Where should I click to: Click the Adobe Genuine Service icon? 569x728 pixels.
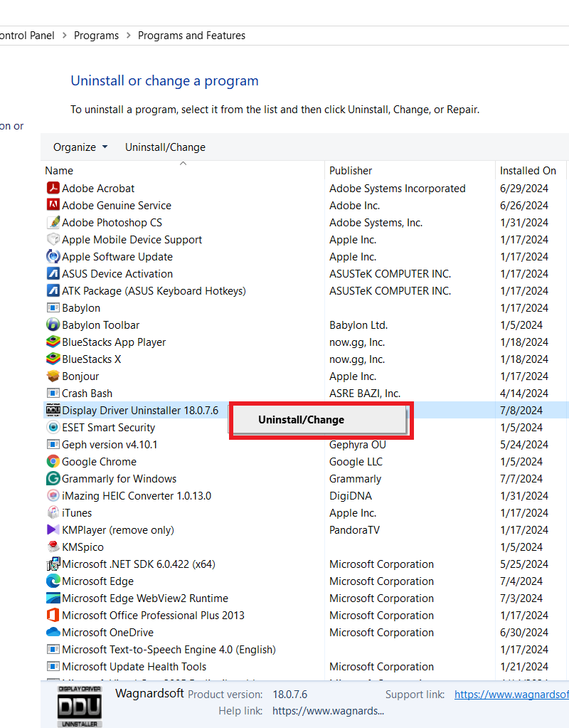coord(53,205)
